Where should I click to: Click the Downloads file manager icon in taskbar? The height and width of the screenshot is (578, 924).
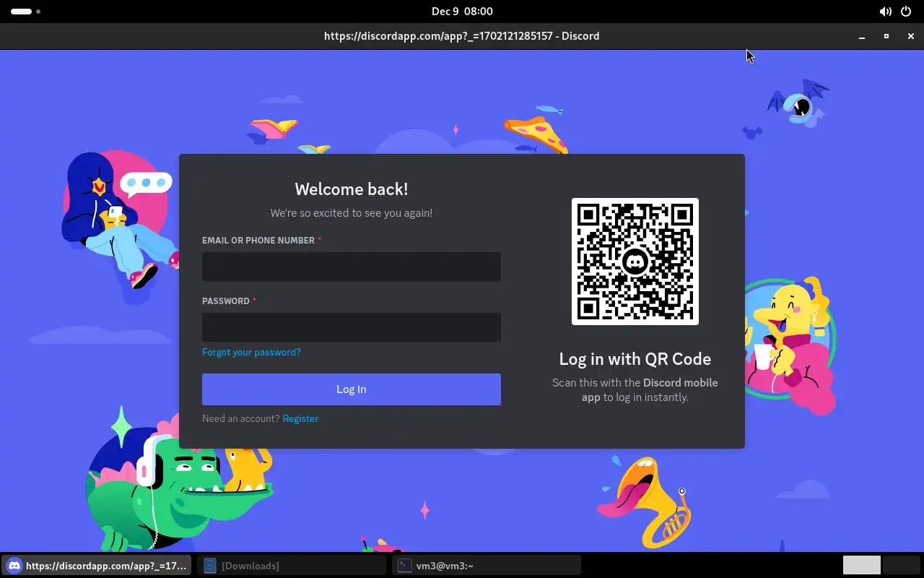209,566
